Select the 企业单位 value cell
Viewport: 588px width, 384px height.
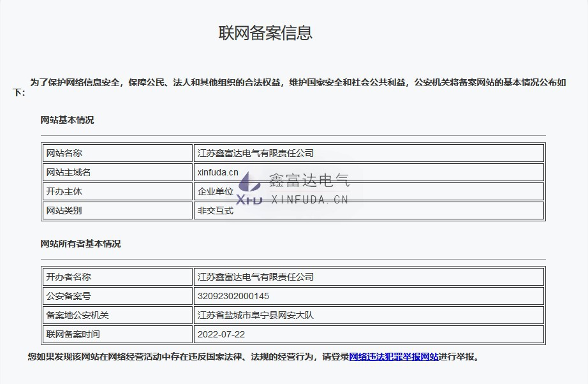[x=369, y=191]
